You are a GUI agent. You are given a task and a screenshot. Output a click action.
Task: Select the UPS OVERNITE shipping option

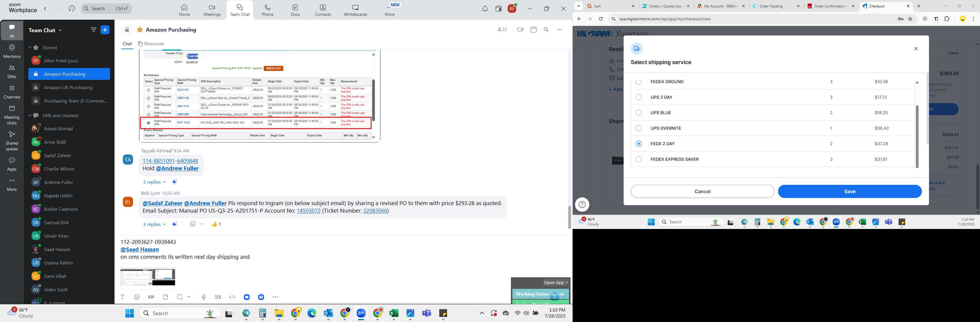[639, 128]
